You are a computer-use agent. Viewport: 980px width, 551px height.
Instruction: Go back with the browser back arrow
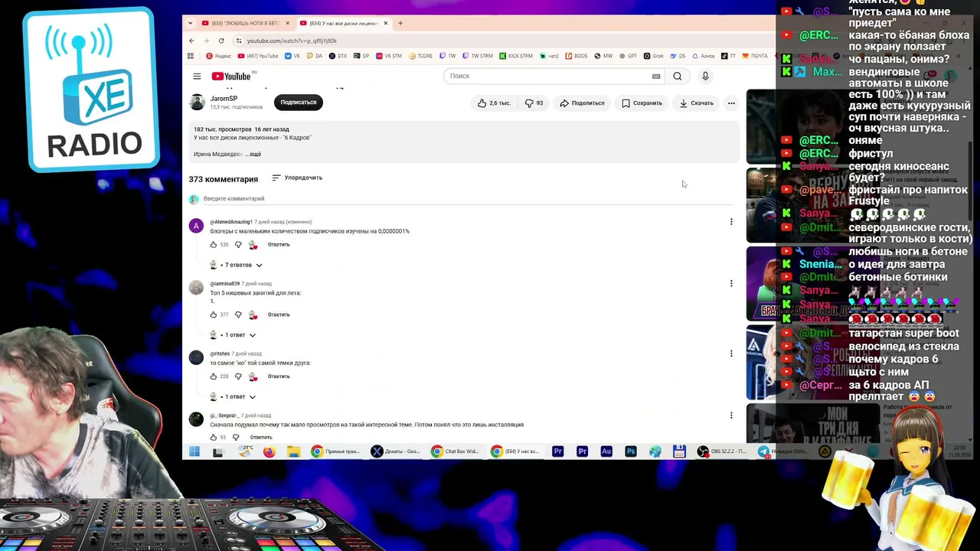pyautogui.click(x=191, y=41)
